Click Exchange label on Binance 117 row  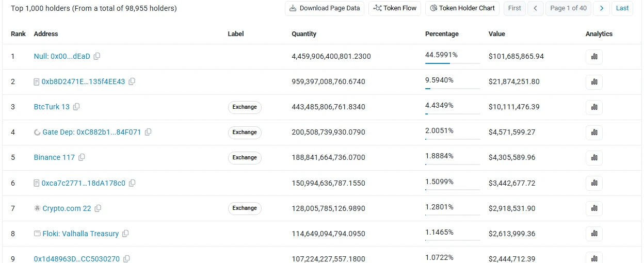click(x=245, y=158)
